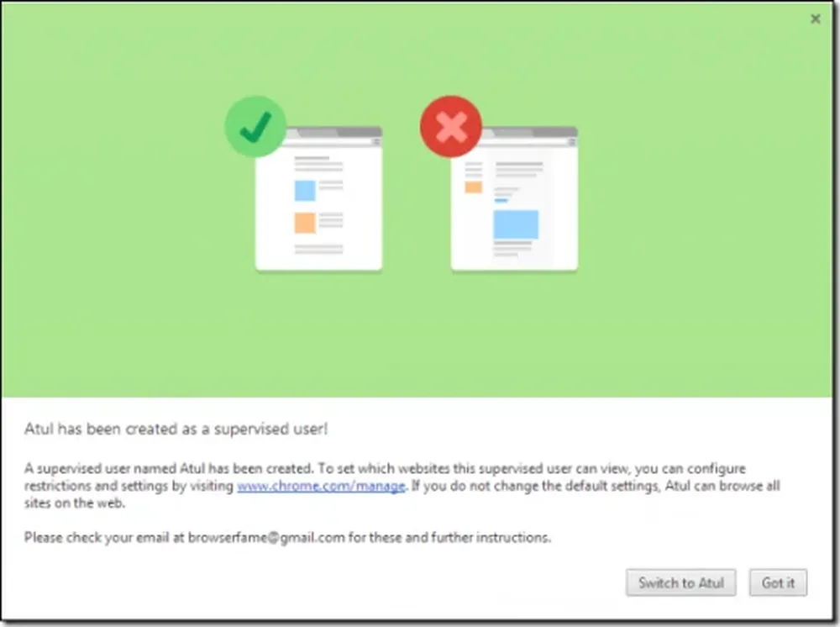Select the blocked browser window illustration

pos(514,198)
